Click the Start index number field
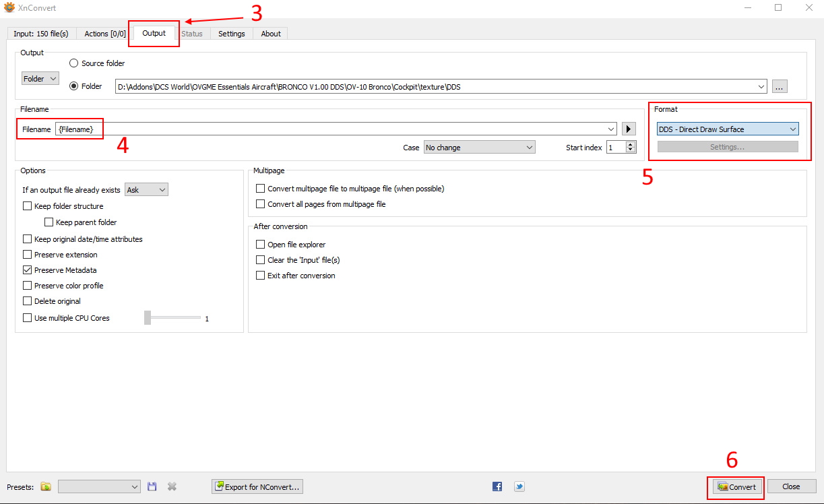 [616, 148]
